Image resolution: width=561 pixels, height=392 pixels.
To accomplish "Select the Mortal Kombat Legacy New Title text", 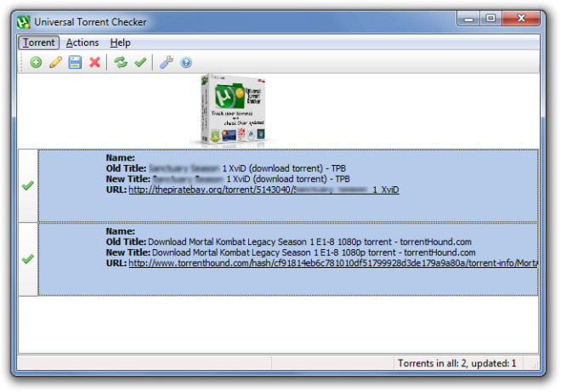I will click(x=314, y=253).
